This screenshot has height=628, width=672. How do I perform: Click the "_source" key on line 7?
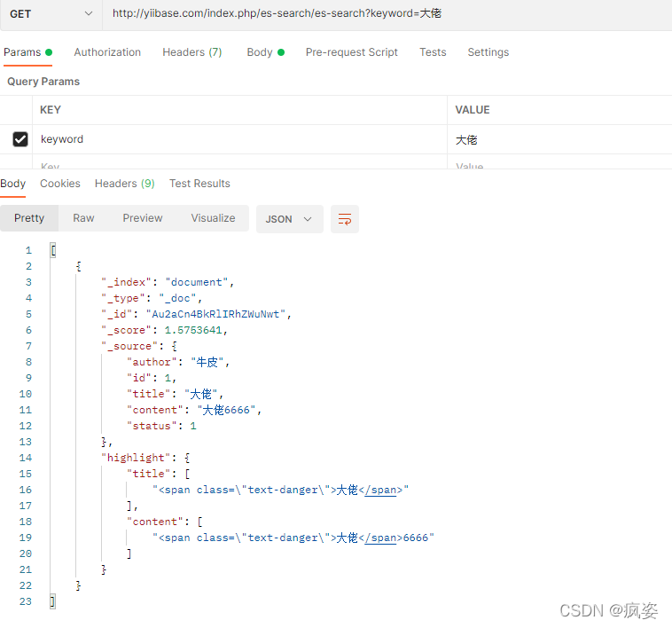[x=129, y=346]
